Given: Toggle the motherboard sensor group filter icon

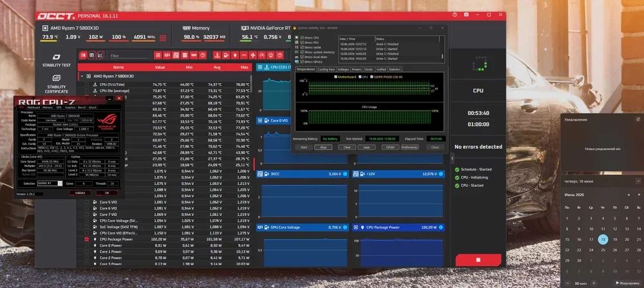Looking at the screenshot, I should tap(176, 55).
